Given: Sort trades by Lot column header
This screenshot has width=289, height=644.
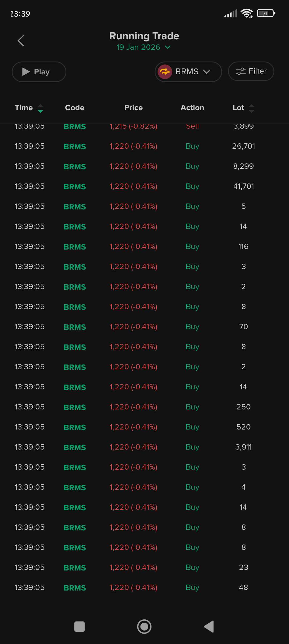Looking at the screenshot, I should pos(238,108).
